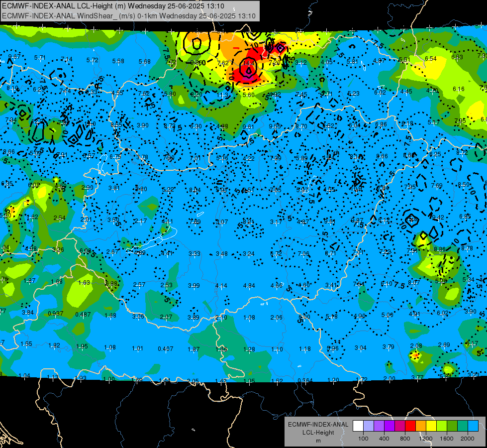Click the legend scale label 400
This screenshot has height=448, width=487.
coord(384,439)
